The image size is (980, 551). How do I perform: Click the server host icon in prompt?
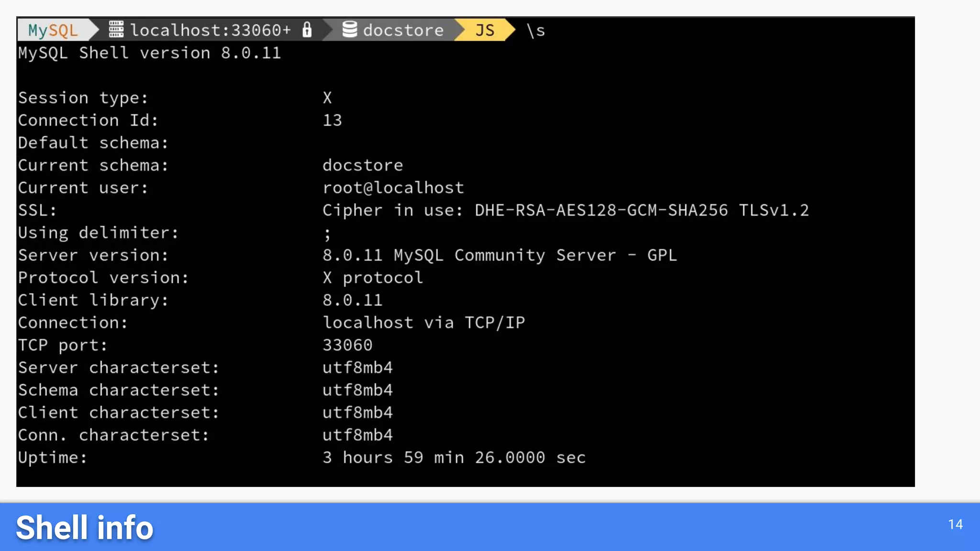click(x=116, y=30)
